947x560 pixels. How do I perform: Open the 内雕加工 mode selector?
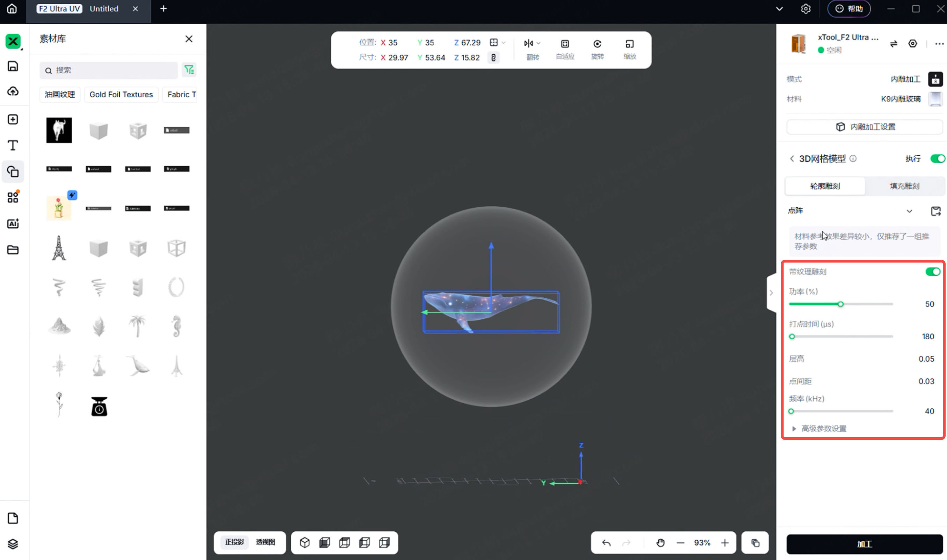(x=916, y=79)
